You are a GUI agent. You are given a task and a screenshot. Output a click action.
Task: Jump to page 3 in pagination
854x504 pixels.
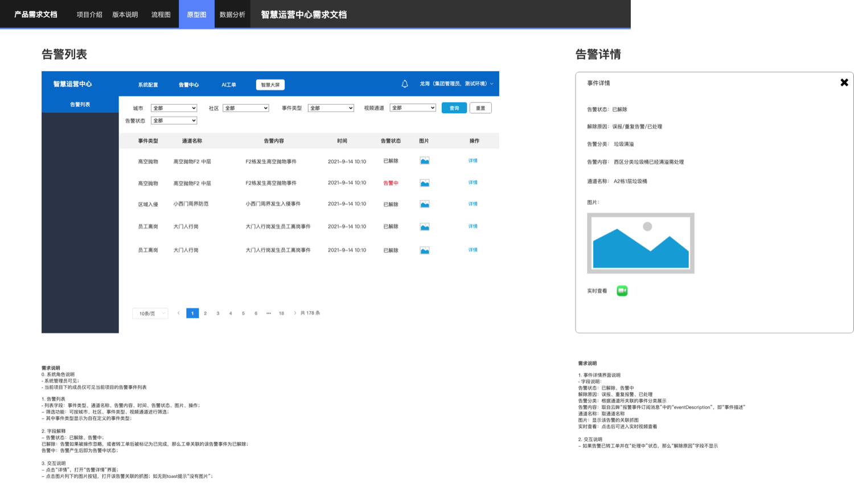point(218,313)
